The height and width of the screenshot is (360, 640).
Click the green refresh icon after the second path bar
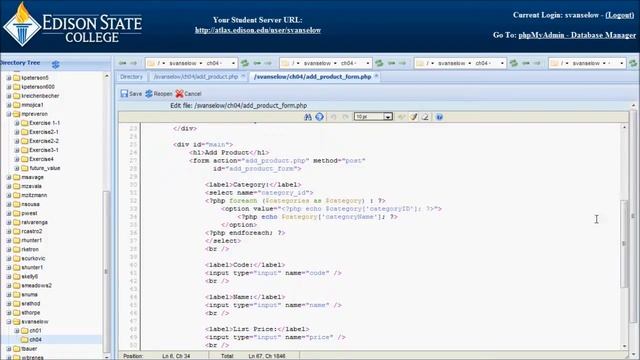click(x=379, y=63)
